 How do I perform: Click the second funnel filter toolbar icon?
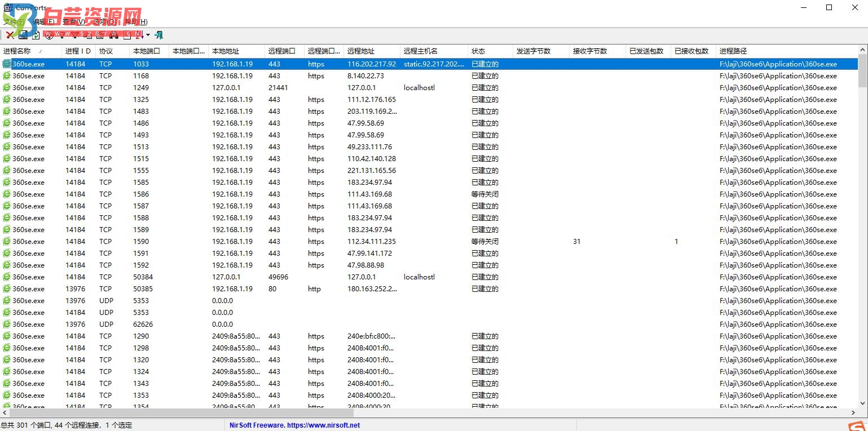click(75, 35)
